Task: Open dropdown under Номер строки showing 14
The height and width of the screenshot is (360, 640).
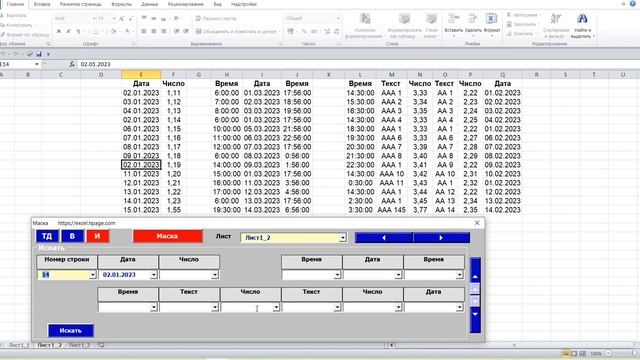Action: click(93, 275)
